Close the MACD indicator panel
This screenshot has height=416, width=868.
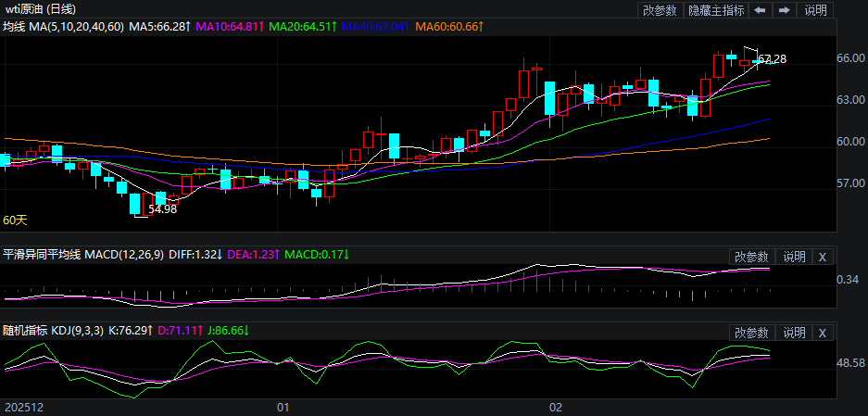[x=824, y=257]
